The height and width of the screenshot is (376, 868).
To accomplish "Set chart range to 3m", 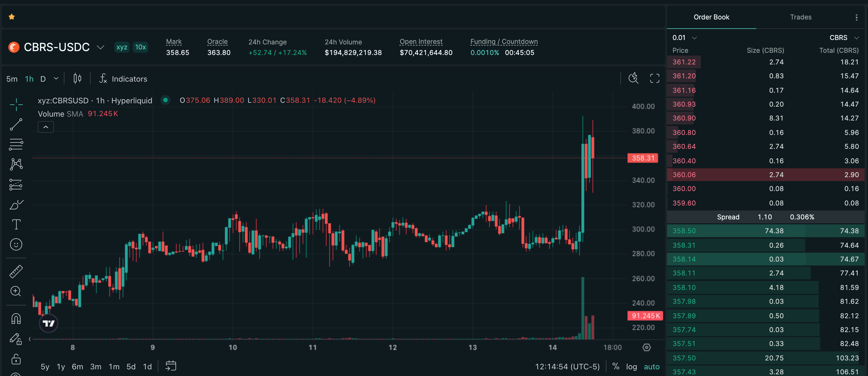I will 96,367.
